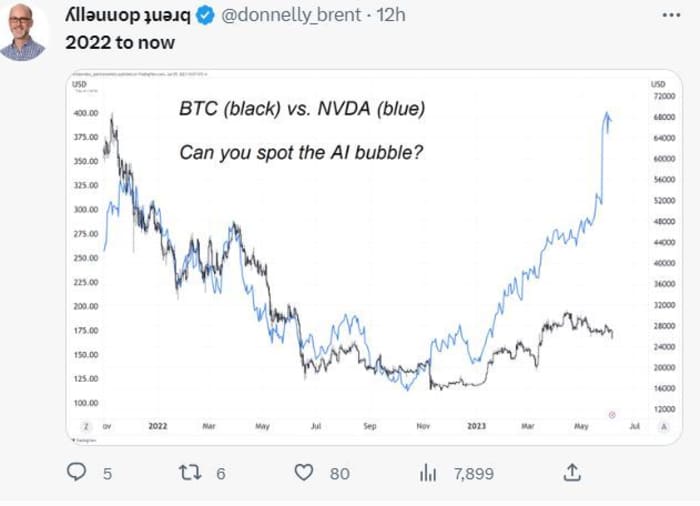Click the 12h timestamp link
The height and width of the screenshot is (506, 700).
391,15
